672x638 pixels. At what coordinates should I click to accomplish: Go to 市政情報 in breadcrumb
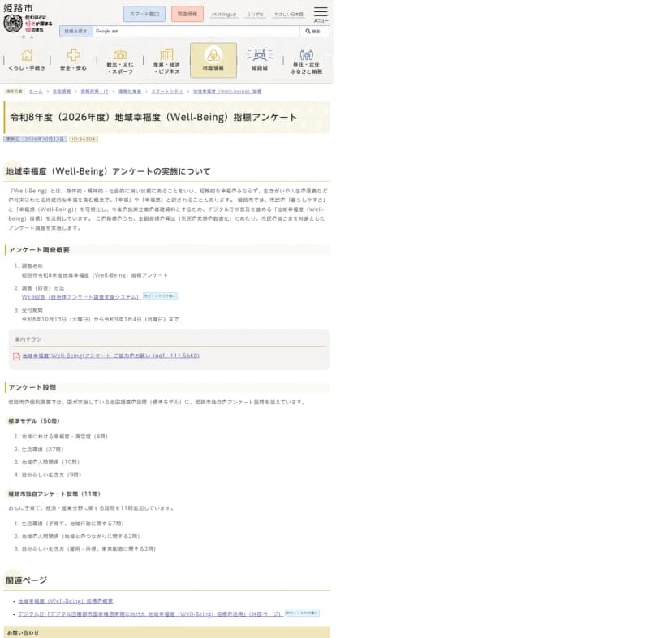[62, 92]
